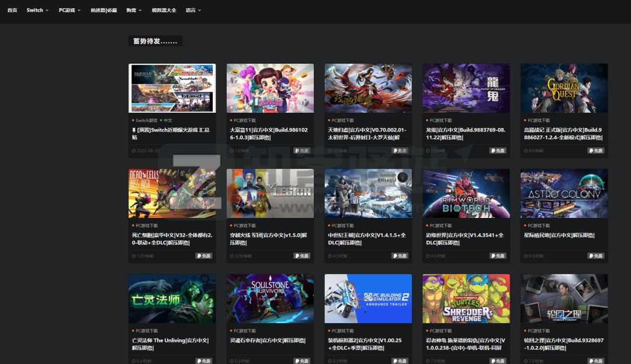Click the Soulstone Survivors cover image
The image size is (631, 364).
point(270,298)
